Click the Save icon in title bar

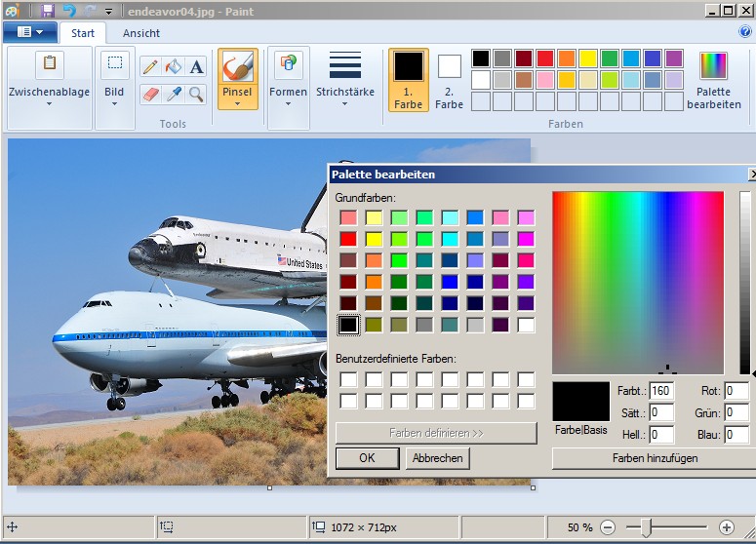pyautogui.click(x=46, y=10)
